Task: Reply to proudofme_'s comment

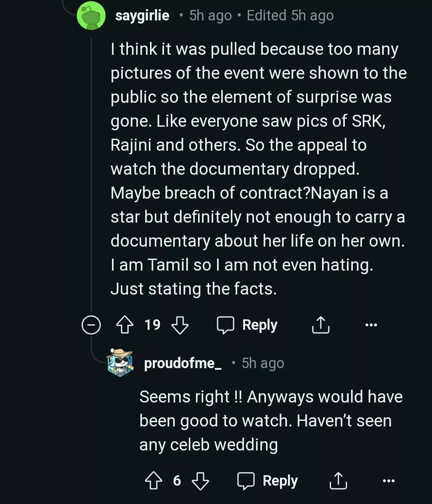Action: click(268, 481)
